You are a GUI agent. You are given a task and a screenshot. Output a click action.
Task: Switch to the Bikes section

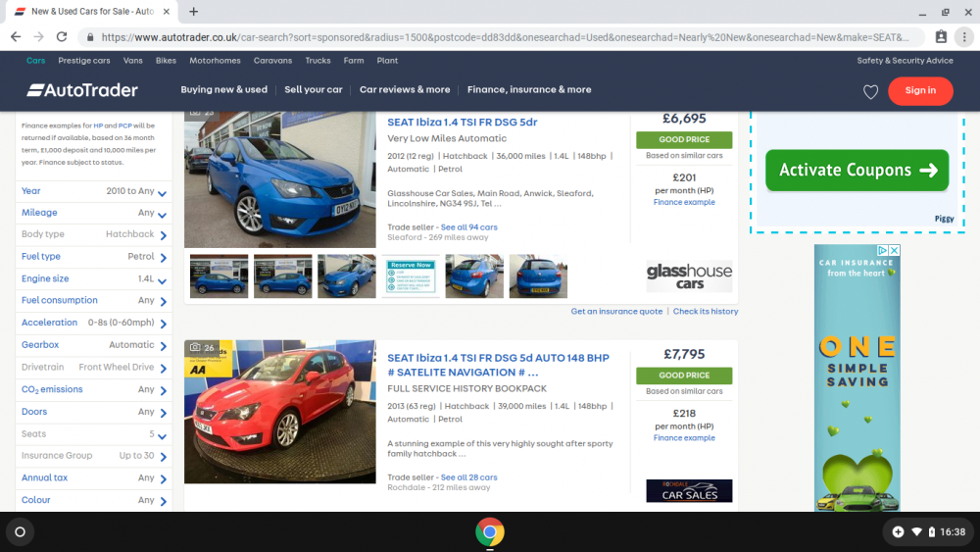coord(166,61)
